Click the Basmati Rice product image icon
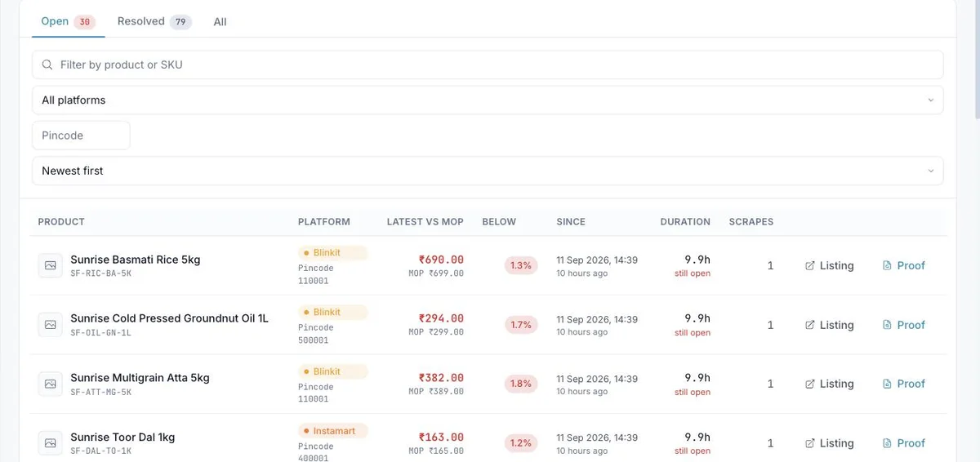 pos(50,265)
